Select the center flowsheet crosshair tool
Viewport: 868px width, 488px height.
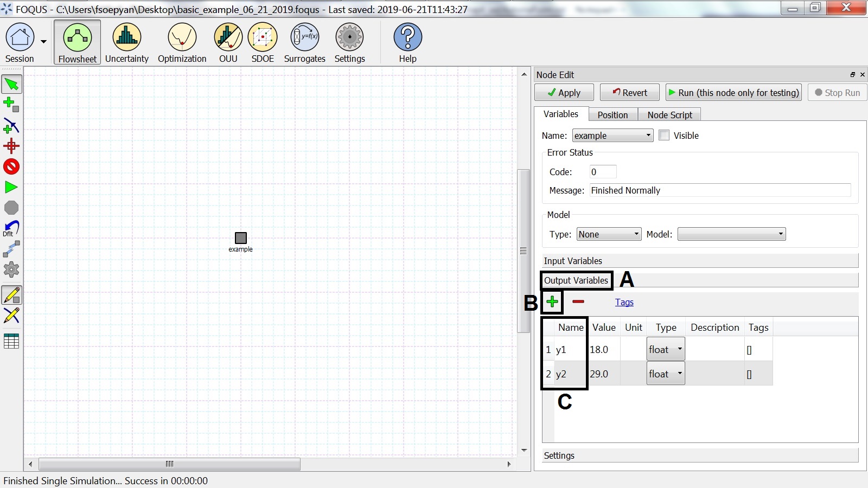(x=11, y=145)
